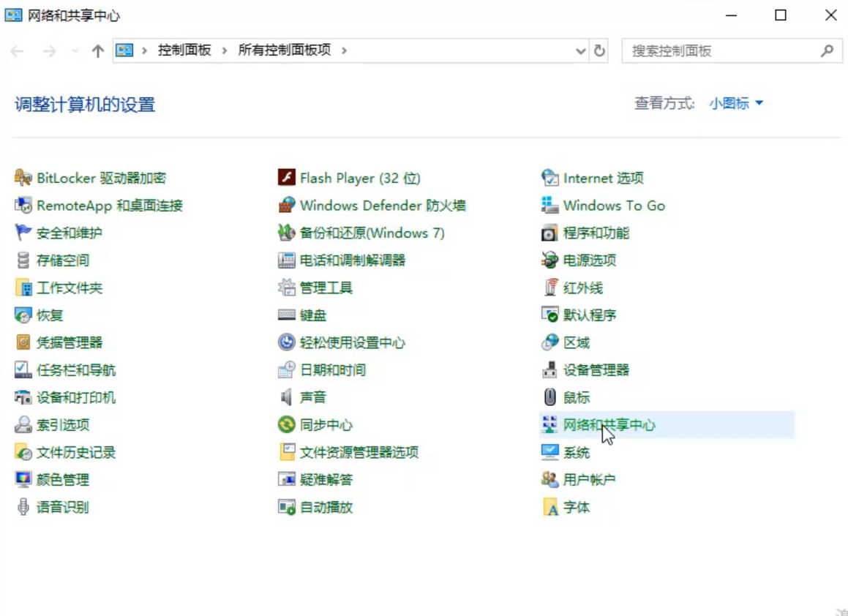Open the 网络和共享中心 link
This screenshot has height=616, width=848.
pos(609,425)
